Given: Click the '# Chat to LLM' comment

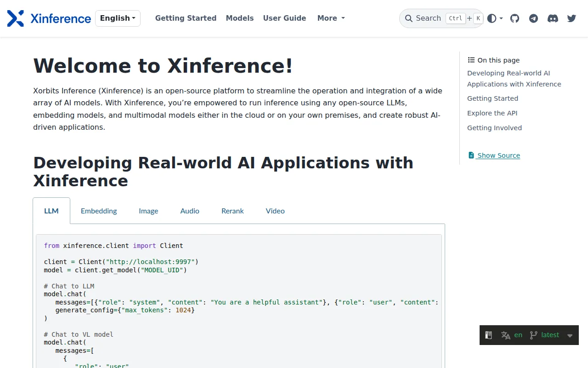Looking at the screenshot, I should tap(69, 286).
